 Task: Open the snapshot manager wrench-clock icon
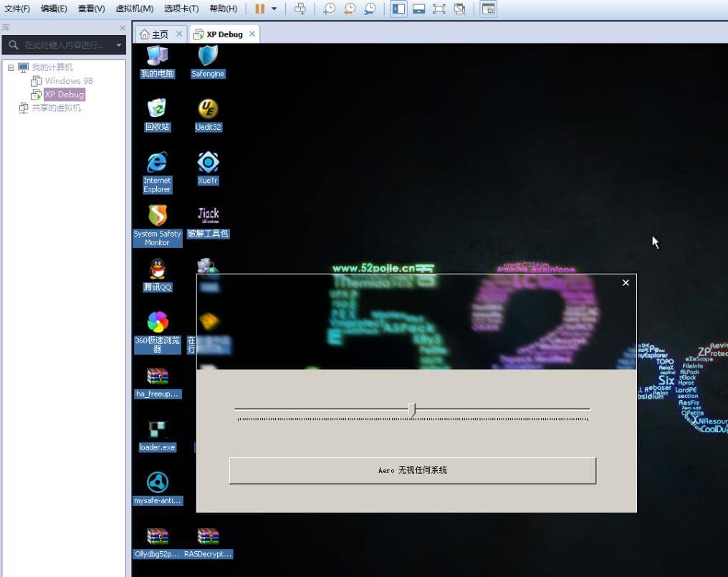370,9
